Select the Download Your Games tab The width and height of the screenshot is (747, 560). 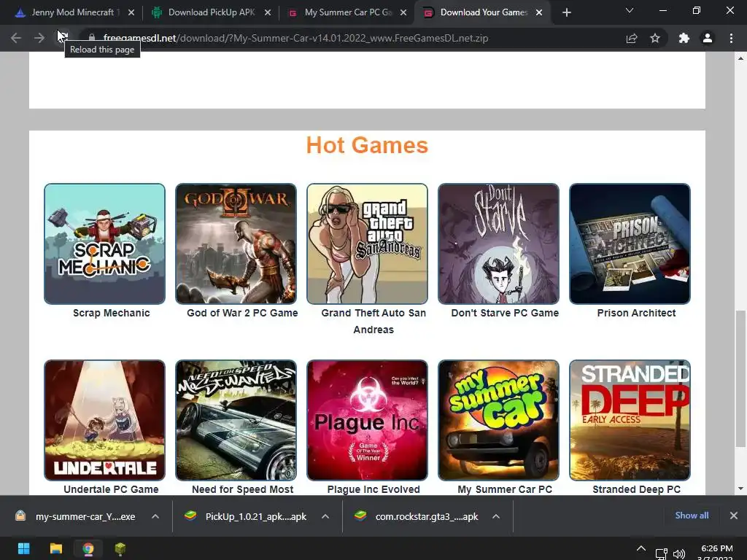[484, 12]
